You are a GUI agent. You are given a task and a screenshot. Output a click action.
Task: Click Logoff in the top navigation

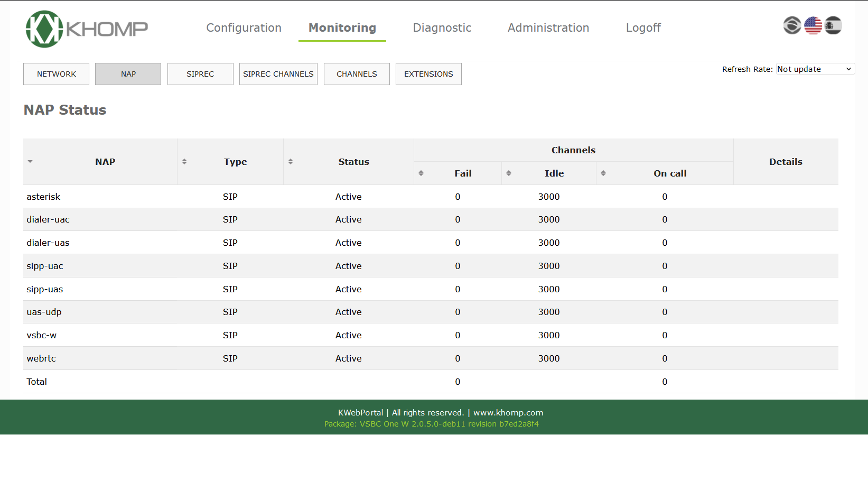point(643,27)
